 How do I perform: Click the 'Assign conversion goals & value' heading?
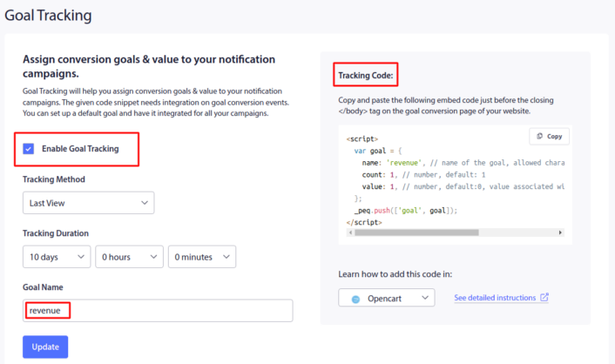tap(149, 66)
